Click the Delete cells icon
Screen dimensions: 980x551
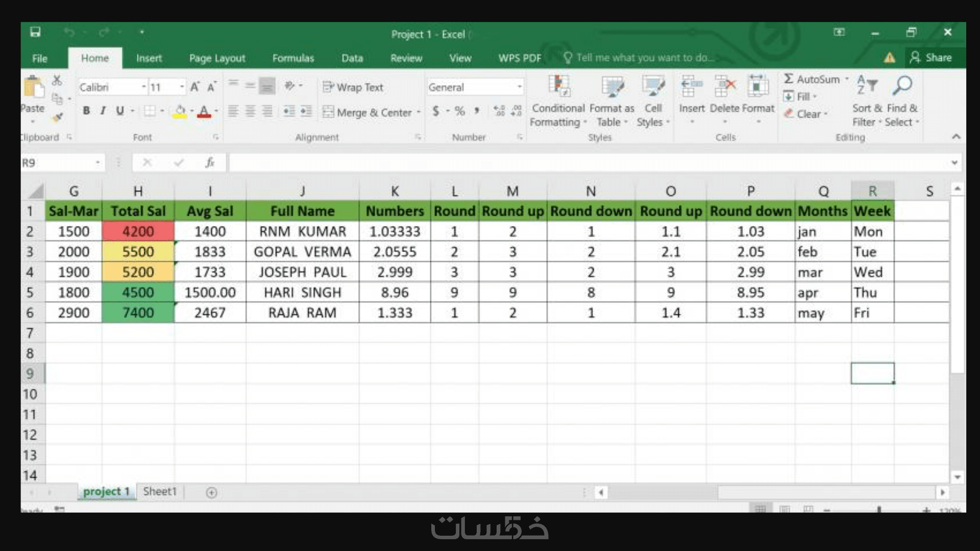click(x=725, y=86)
